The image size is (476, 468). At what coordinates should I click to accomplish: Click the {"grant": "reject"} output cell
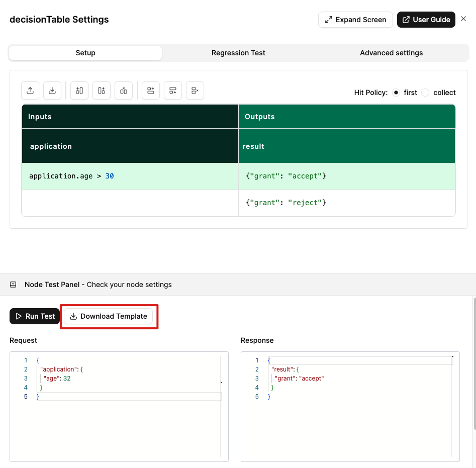(x=347, y=203)
